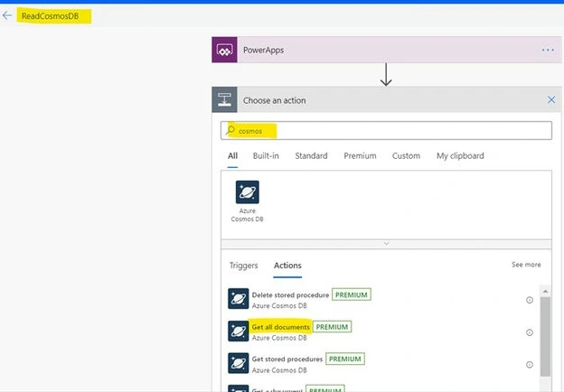Click the Get all documents Cosmos icon
The height and width of the screenshot is (392, 564).
pyautogui.click(x=238, y=331)
